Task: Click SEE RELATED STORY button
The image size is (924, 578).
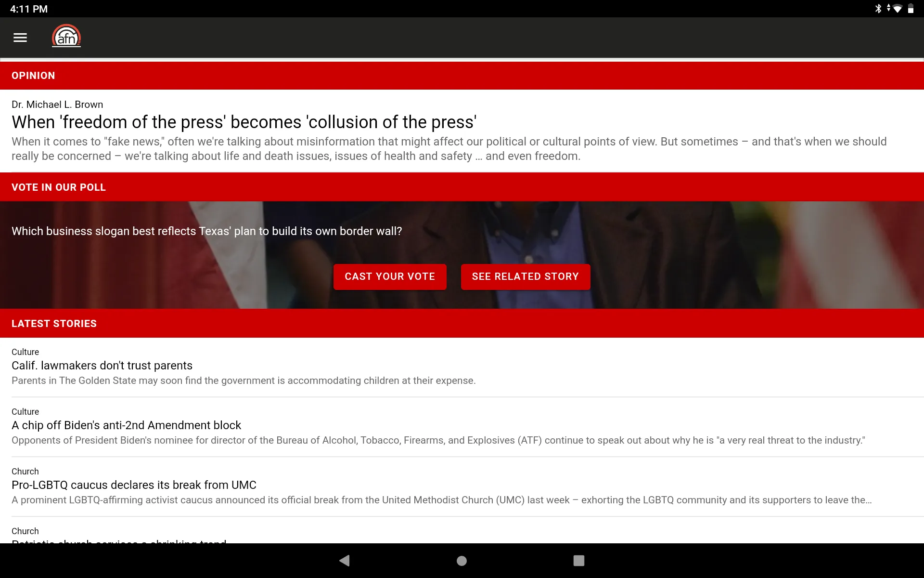Action: (525, 276)
